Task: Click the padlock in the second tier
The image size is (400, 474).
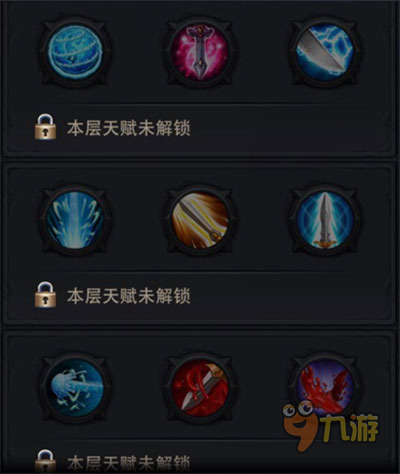Action: [x=45, y=295]
